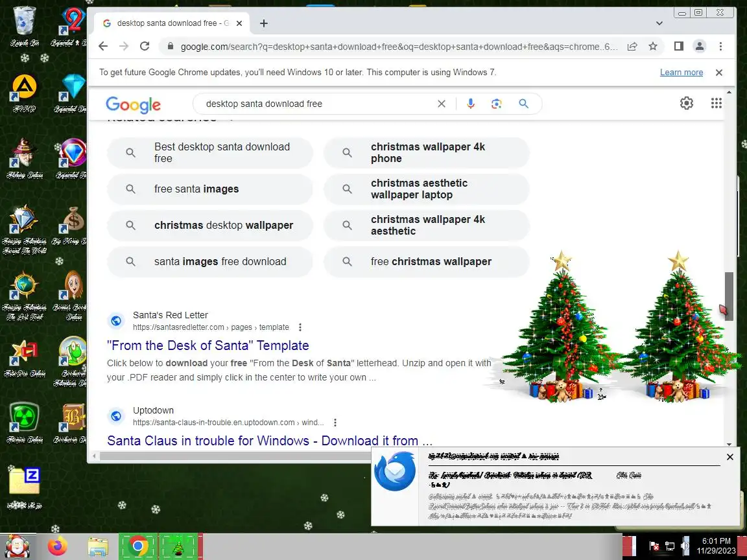
Task: Open a new tab with the plus button
Action: pos(264,23)
